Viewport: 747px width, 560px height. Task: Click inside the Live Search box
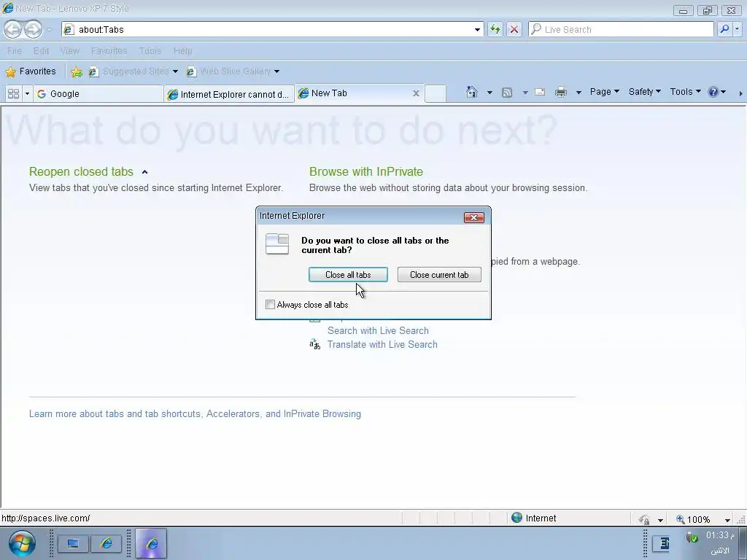coord(621,29)
